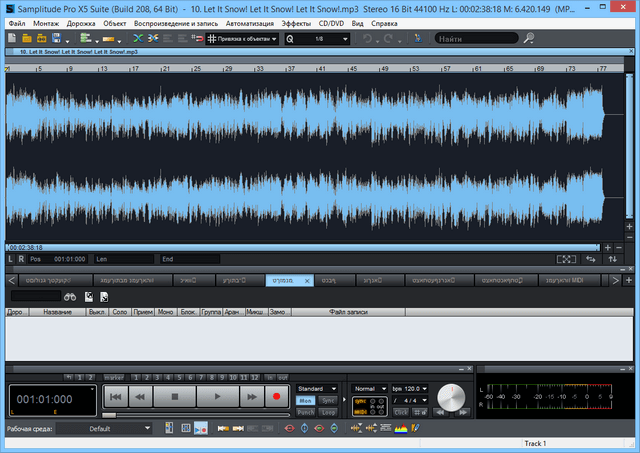Click the L marker button below waveform
Image resolution: width=640 pixels, height=453 pixels.
[10, 259]
